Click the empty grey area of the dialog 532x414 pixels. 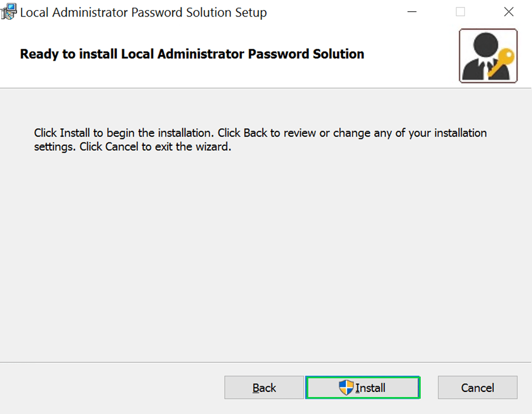click(266, 255)
